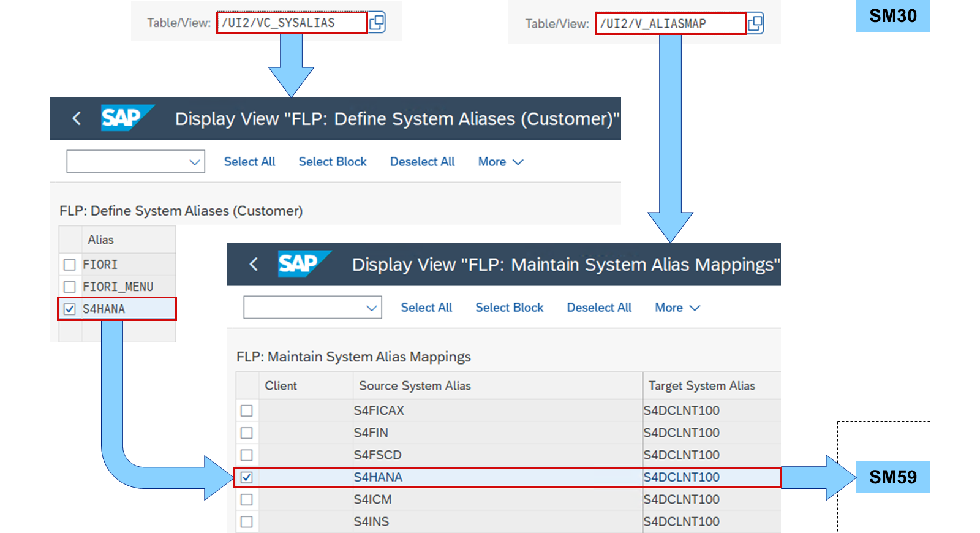Click the value help icon beside /UI2/V_ALIASMAP
980x533 pixels.
[755, 24]
